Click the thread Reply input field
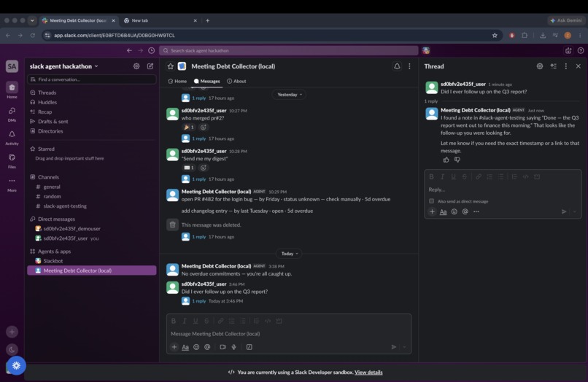The width and height of the screenshot is (588, 382). tap(503, 190)
